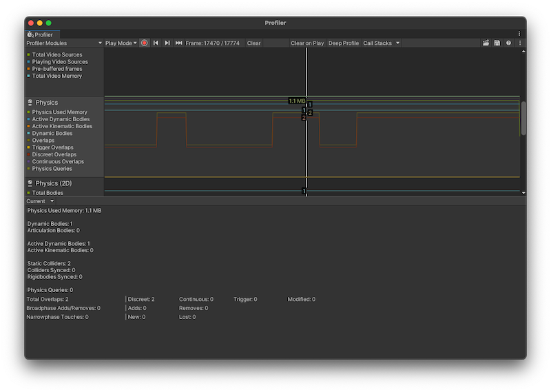Viewport: 551px width, 392px height.
Task: Open the Profiler help icon
Action: [x=508, y=43]
